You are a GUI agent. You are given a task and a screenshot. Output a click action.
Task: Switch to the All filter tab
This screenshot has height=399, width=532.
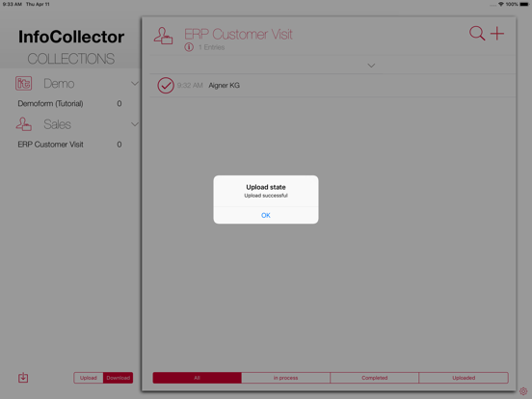point(198,378)
